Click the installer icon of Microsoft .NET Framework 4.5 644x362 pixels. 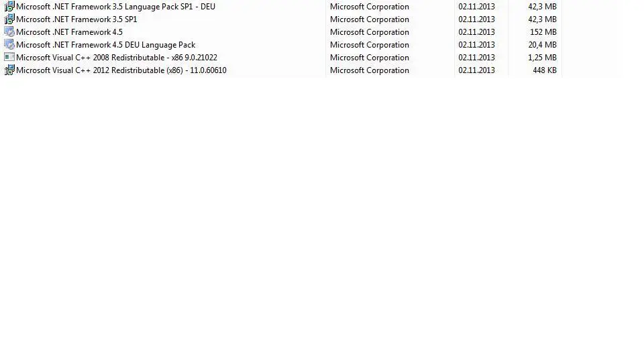9,32
